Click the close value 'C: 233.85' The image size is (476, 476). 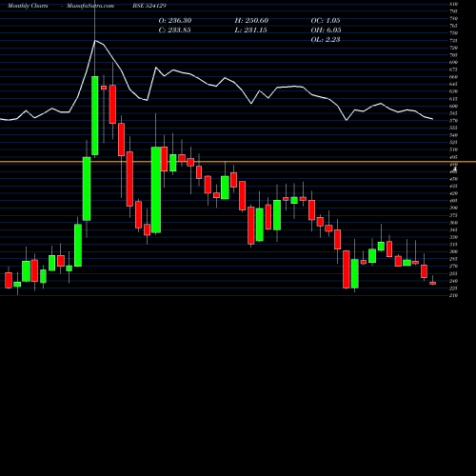[x=174, y=30]
